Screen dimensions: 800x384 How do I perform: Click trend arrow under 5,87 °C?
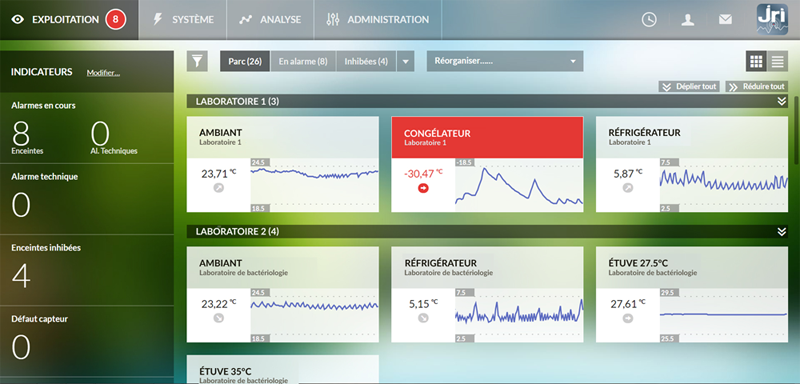tap(628, 189)
